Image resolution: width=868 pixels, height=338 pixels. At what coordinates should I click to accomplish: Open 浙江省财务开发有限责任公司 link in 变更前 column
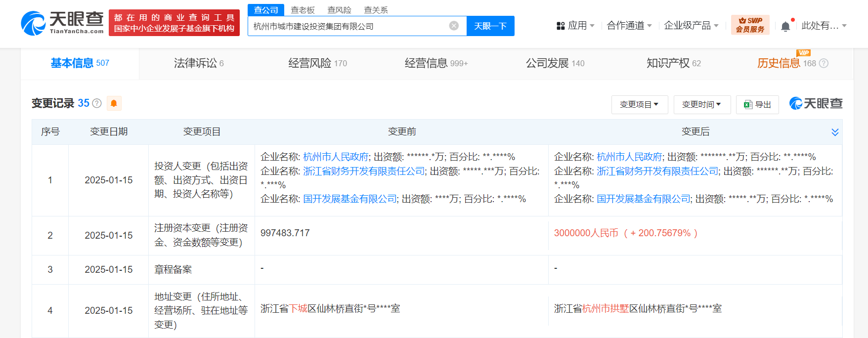(364, 171)
